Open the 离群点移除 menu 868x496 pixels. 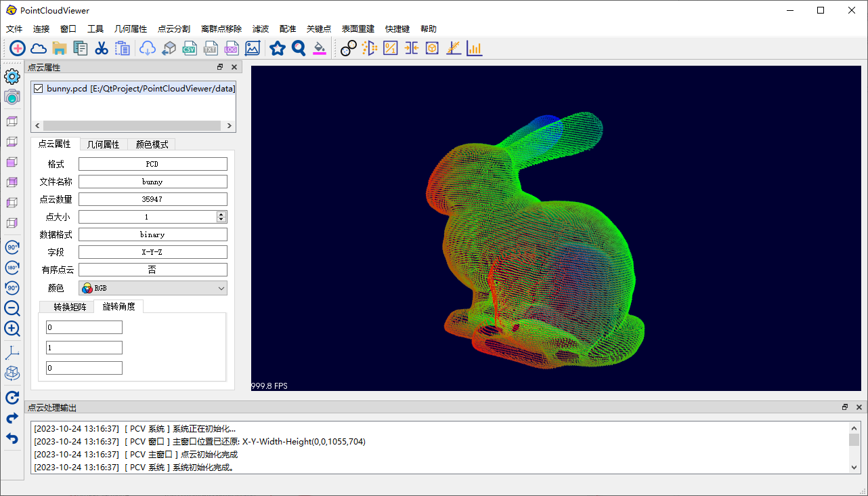coord(221,29)
